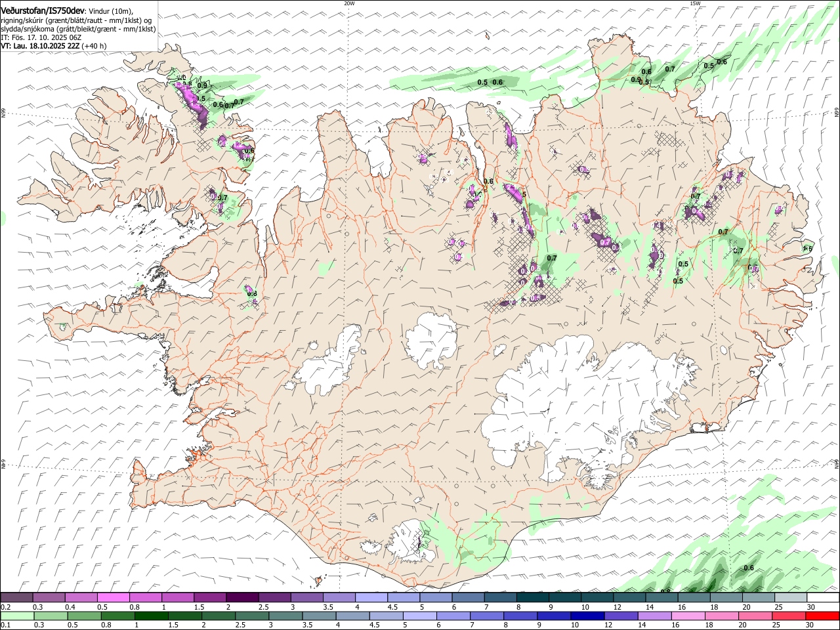Click the 20W longitude label
This screenshot has height=630, width=840.
pos(350,3)
